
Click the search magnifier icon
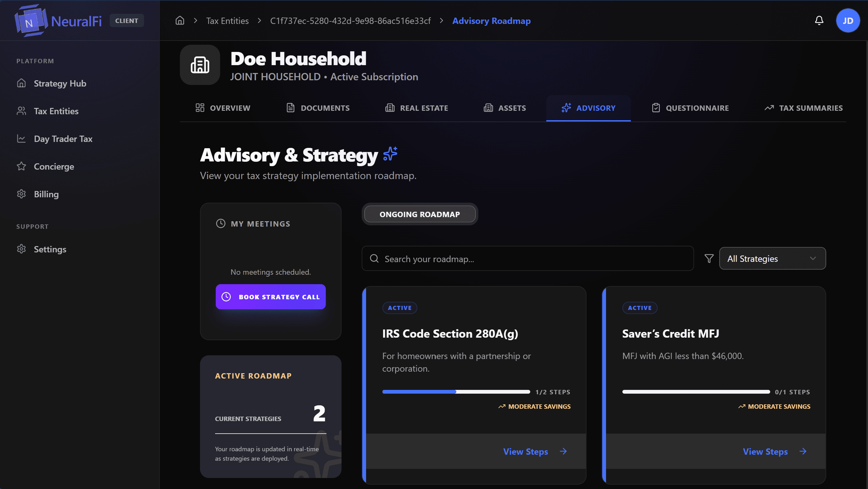pyautogui.click(x=374, y=258)
